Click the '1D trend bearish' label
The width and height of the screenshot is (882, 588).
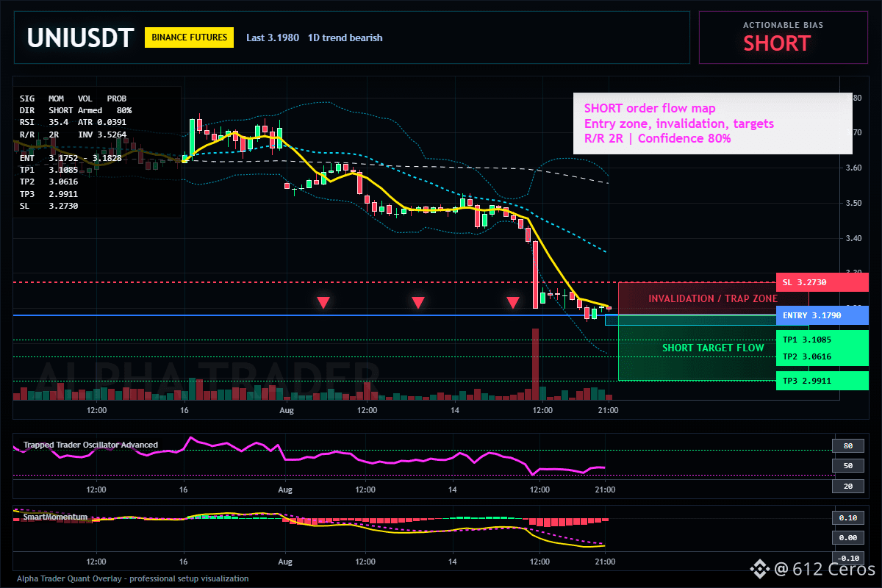(345, 37)
